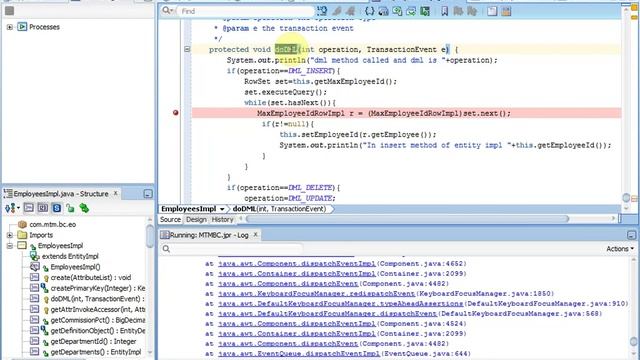Switch to the History tab
The height and width of the screenshot is (360, 640).
tap(222, 220)
